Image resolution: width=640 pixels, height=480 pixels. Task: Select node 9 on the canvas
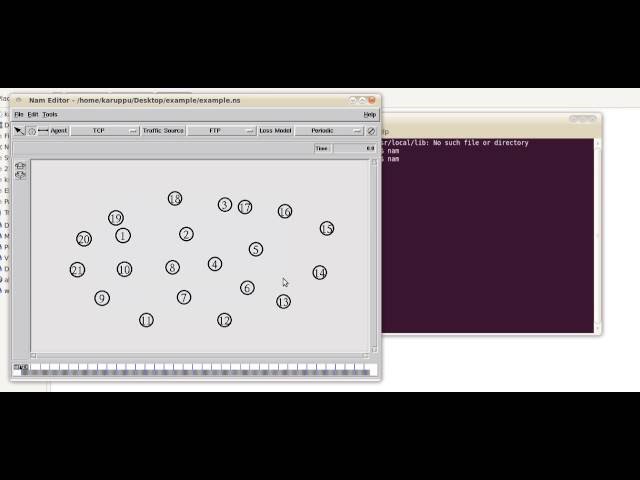pos(102,298)
